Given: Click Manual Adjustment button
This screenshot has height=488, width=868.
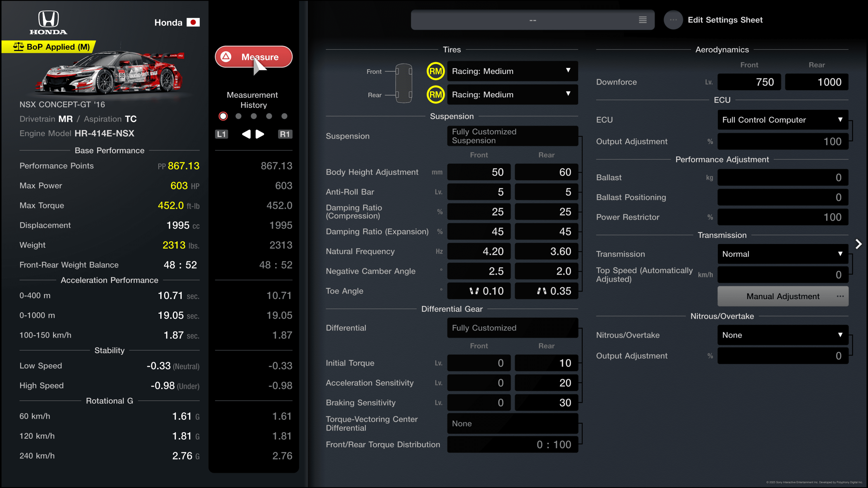Looking at the screenshot, I should 783,296.
